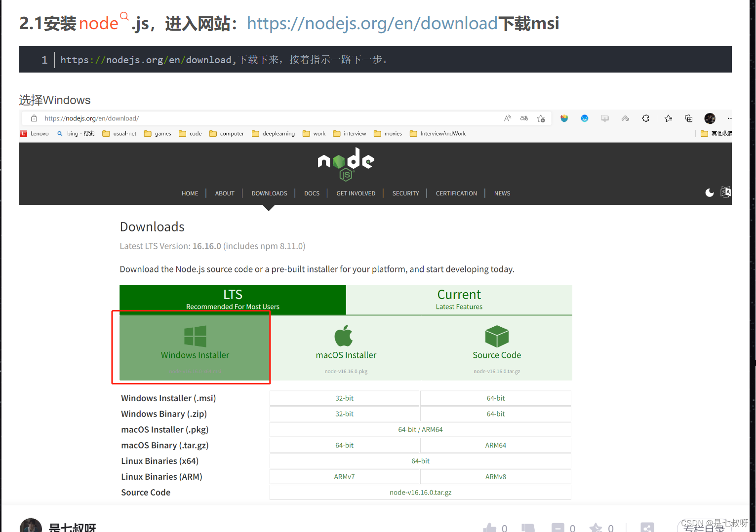756x532 pixels.
Task: Click the share icon at the bottom
Action: (647, 527)
